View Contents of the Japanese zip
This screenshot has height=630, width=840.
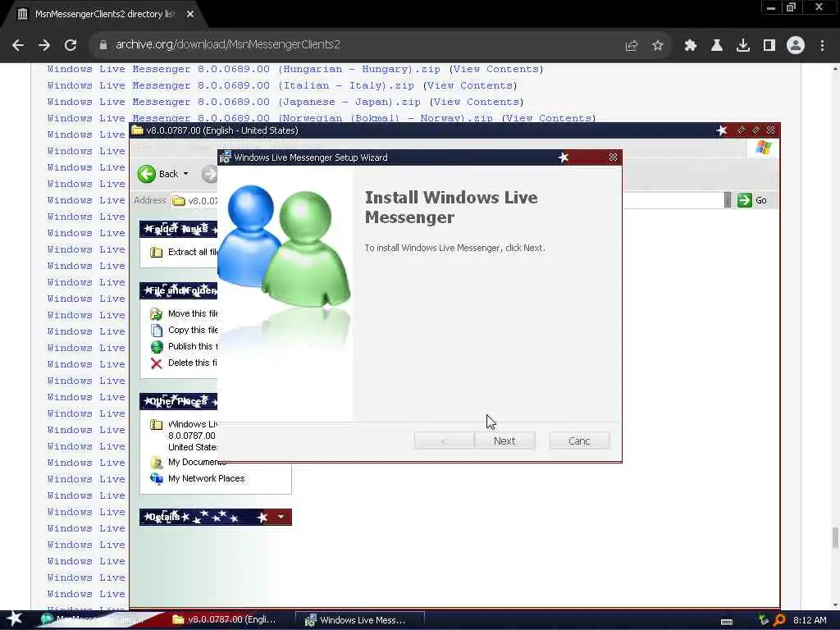click(477, 102)
